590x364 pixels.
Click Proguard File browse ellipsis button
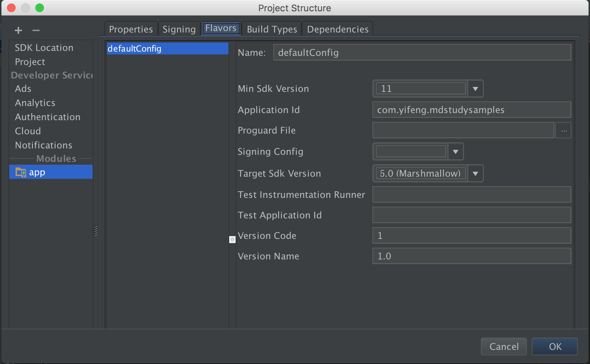pos(563,130)
